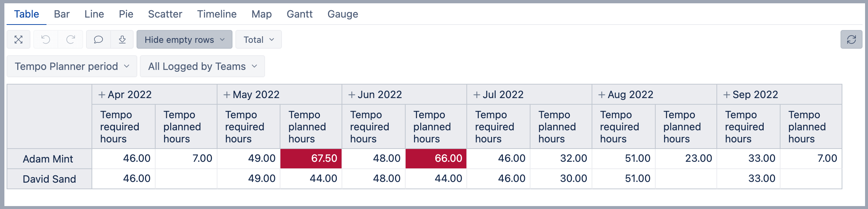Click the David Sand row header
Screen dimensions: 868x209
(x=49, y=179)
